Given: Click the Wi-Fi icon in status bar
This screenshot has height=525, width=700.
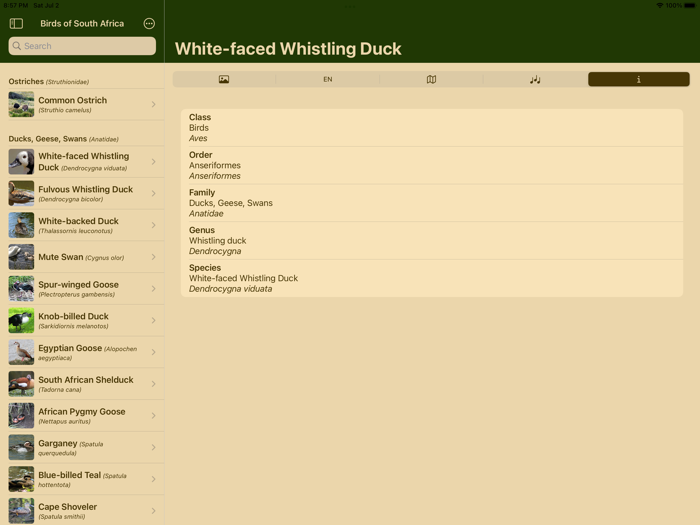Looking at the screenshot, I should (660, 5).
